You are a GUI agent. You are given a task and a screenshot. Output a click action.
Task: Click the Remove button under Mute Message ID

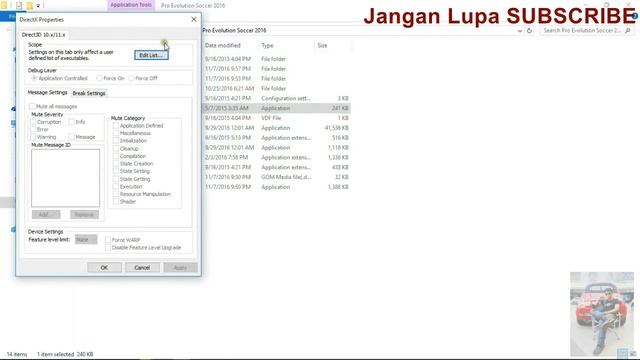click(84, 214)
